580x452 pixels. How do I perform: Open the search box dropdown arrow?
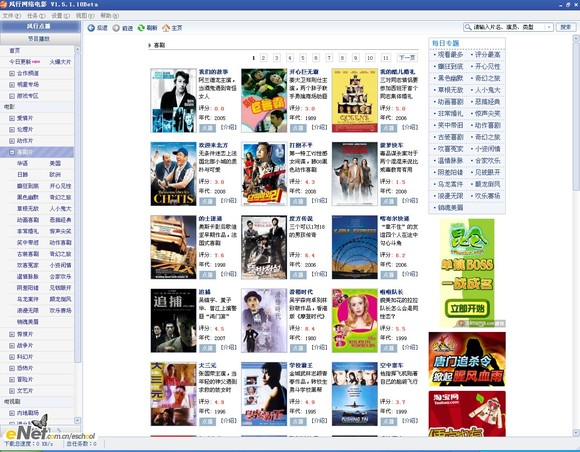[x=549, y=27]
